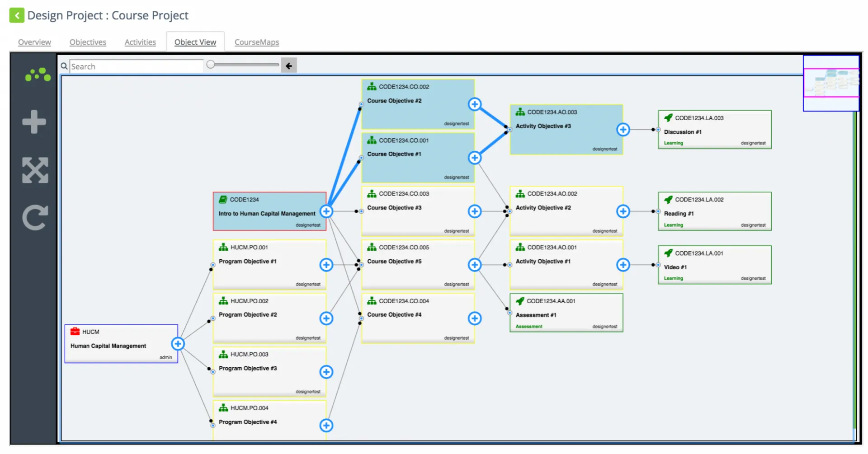
Task: Click green book icon on CODE1234 card
Action: tap(223, 199)
